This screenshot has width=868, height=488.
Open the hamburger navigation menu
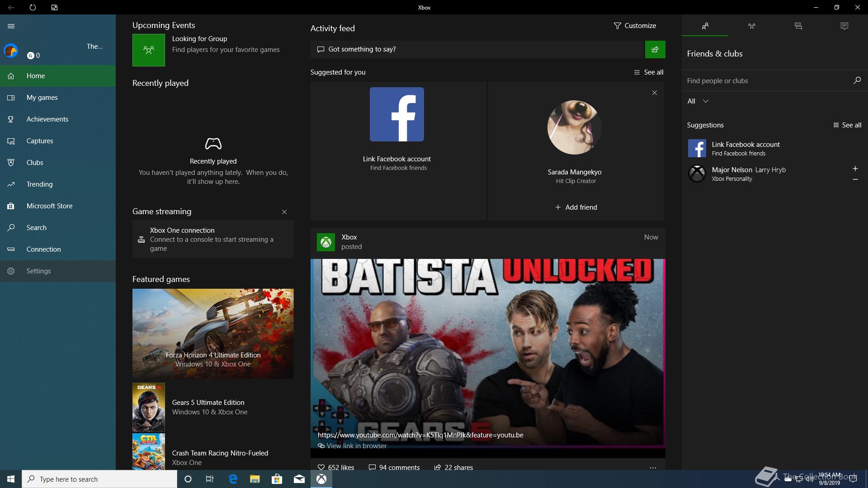[11, 26]
